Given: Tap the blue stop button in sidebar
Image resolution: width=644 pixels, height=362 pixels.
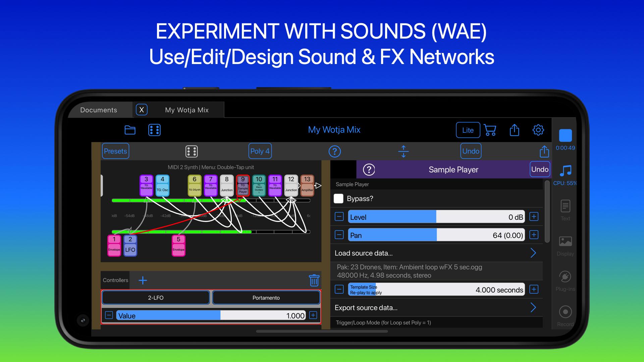Looking at the screenshot, I should click(565, 135).
